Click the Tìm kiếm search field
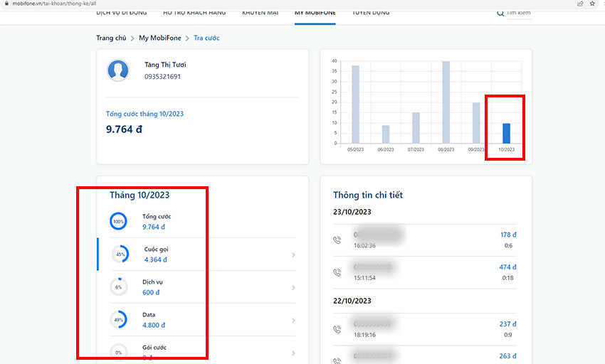The width and height of the screenshot is (605, 364). (519, 13)
